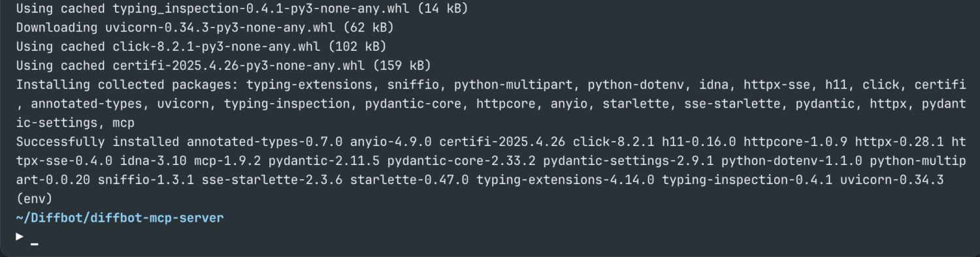Click the 'Successfully installed' text
Image resolution: width=980 pixels, height=257 pixels.
[98, 142]
